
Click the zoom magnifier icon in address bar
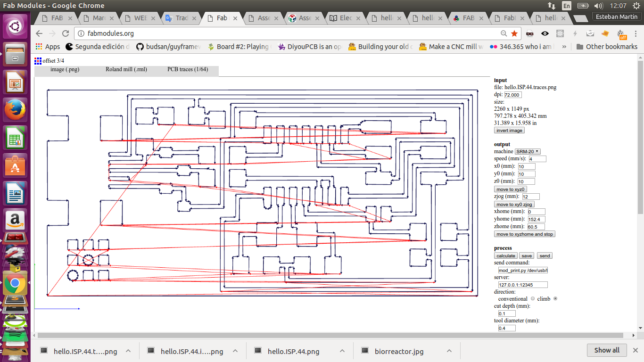tap(504, 33)
